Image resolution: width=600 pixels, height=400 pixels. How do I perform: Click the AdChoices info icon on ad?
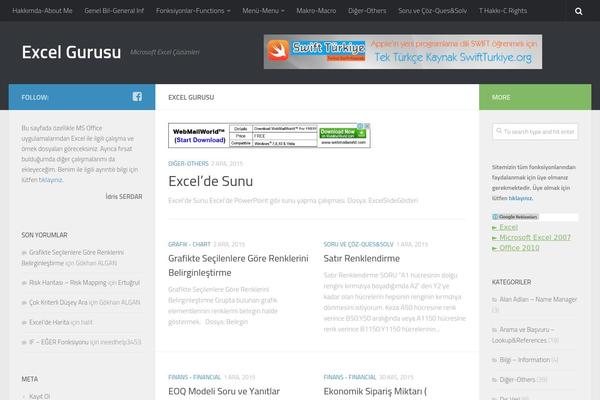[360, 126]
